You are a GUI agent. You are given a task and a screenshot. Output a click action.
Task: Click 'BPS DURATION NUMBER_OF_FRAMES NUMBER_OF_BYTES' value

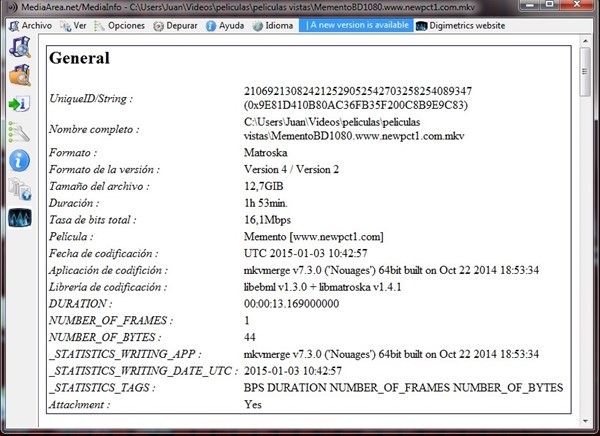tap(403, 388)
